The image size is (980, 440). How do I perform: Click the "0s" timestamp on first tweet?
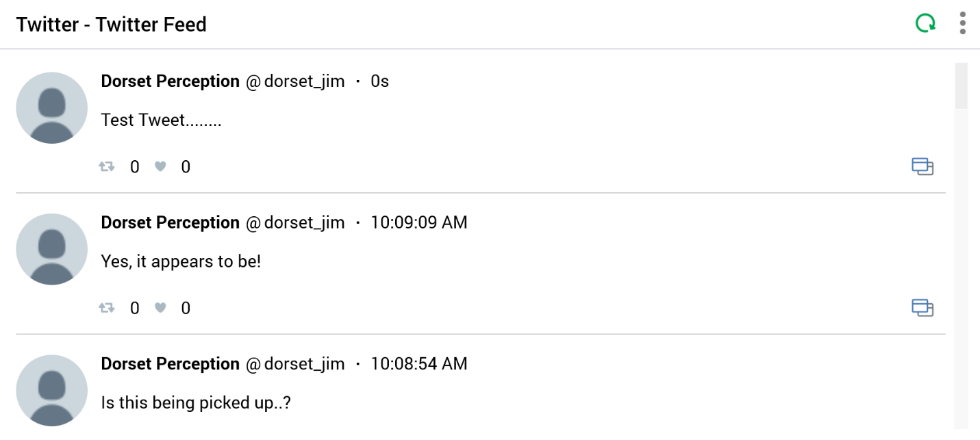click(x=379, y=81)
